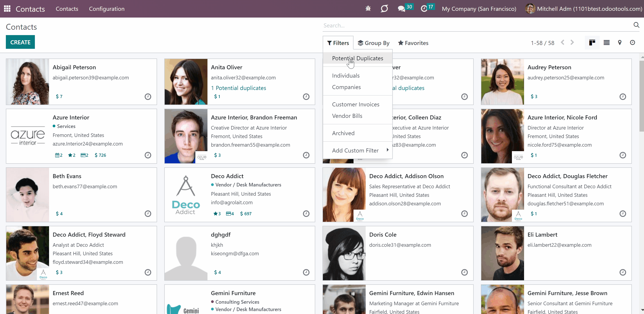Click opportunities star on Deco Addict card
The width and height of the screenshot is (644, 314).
tap(217, 214)
